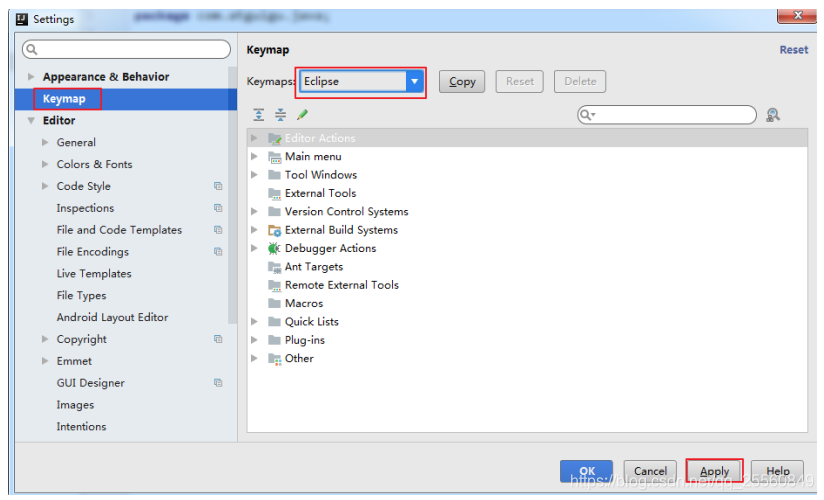The height and width of the screenshot is (500, 824).
Task: Open the File Types settings page
Action: click(x=81, y=295)
